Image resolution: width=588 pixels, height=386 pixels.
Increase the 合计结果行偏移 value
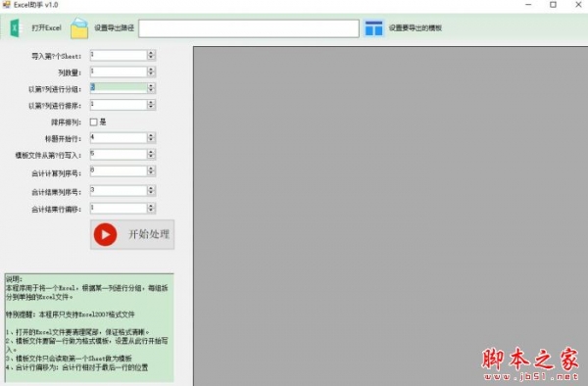point(151,206)
